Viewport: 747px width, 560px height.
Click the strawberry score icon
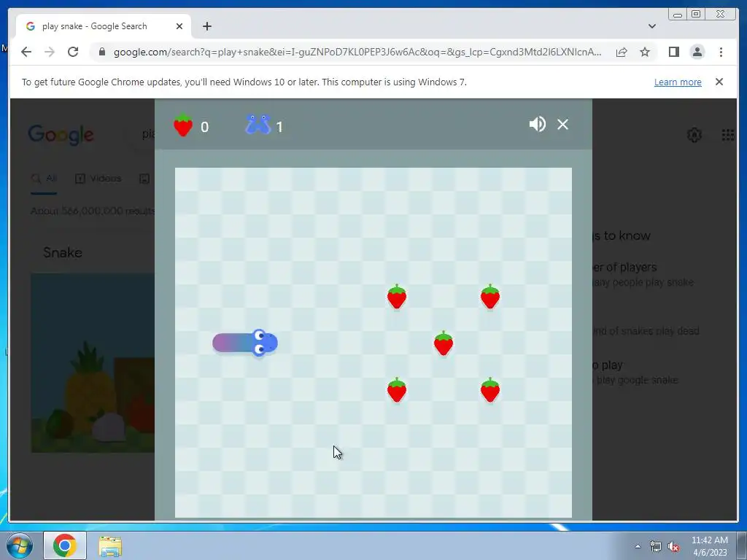coord(183,125)
